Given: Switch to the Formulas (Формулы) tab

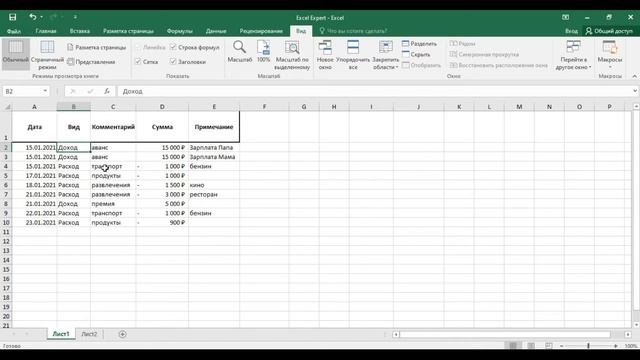Looking at the screenshot, I should tap(180, 31).
